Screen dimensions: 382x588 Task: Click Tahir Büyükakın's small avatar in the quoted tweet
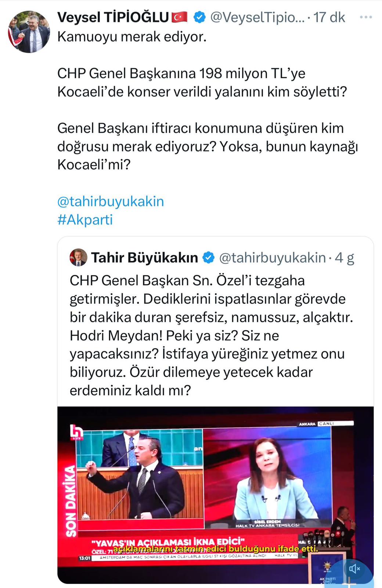[x=78, y=258]
